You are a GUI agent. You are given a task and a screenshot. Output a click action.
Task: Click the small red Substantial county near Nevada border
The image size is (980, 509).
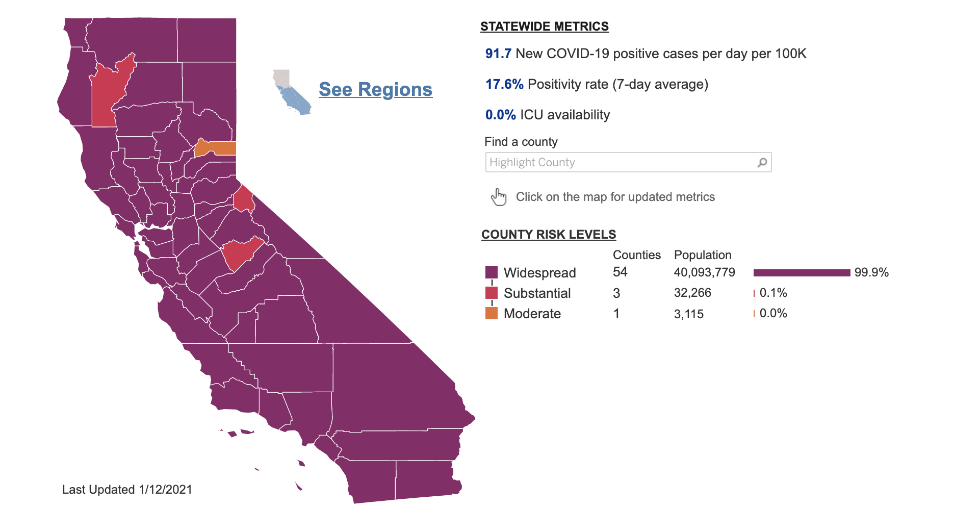pos(244,199)
